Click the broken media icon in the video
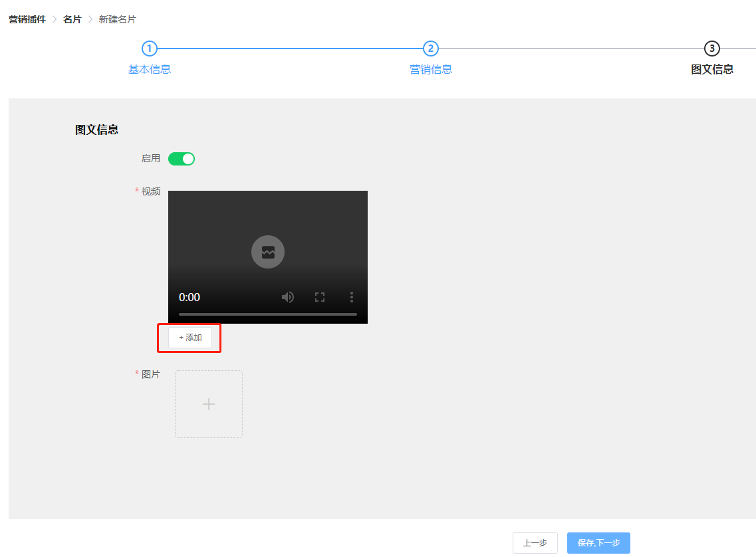756x557 pixels. (x=268, y=252)
